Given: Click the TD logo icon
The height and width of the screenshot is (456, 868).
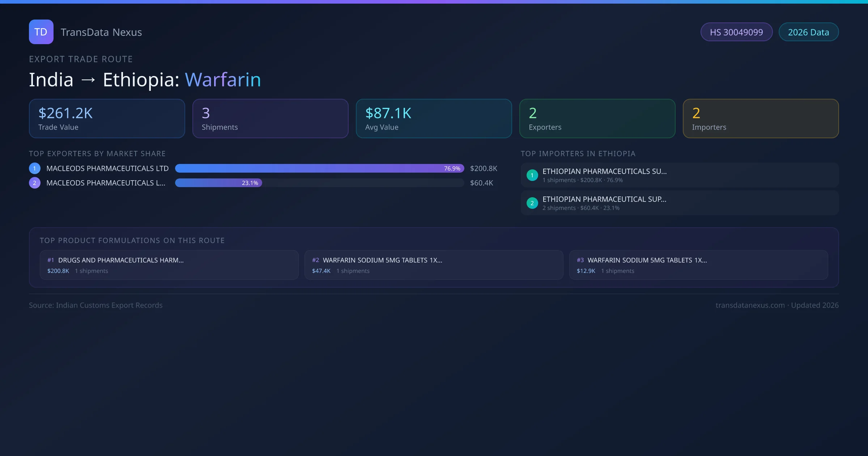Looking at the screenshot, I should (41, 32).
